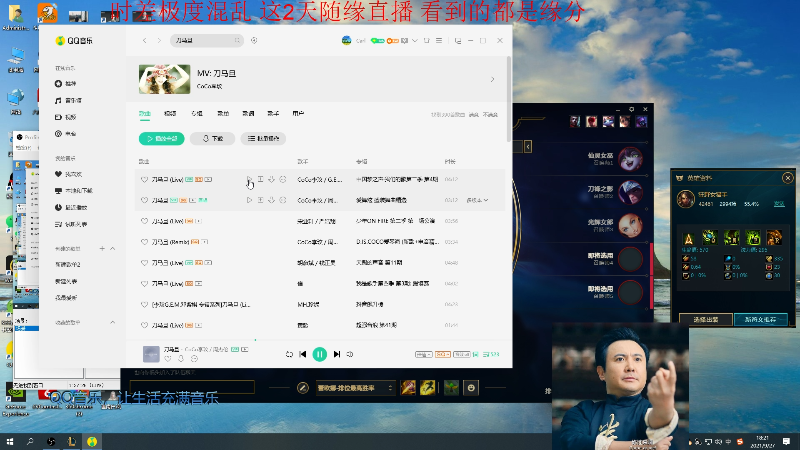Switch to the 用户 users tab
The image size is (800, 450).
click(x=298, y=114)
